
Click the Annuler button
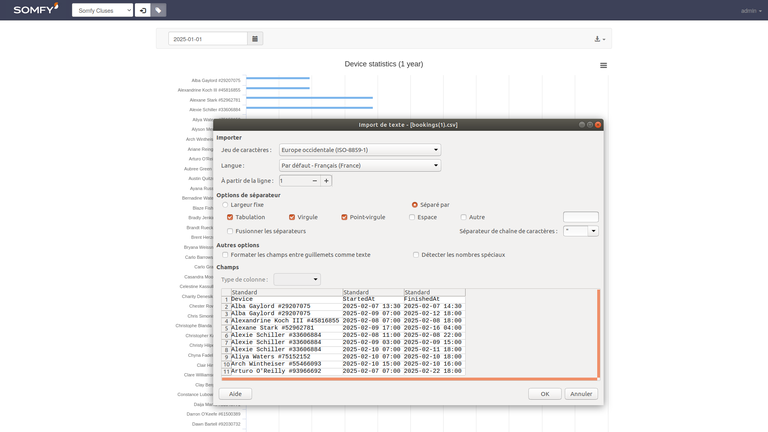[581, 394]
